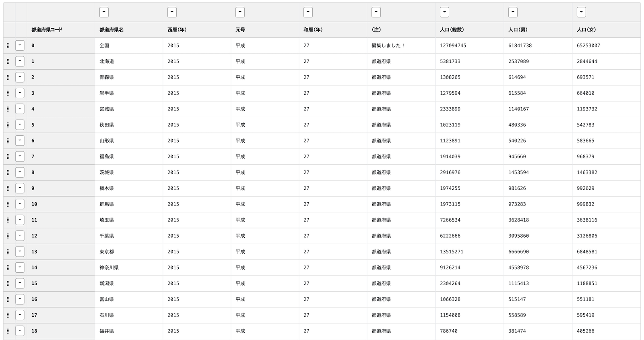This screenshot has width=644, height=340.
Task: Open the row menu for row 2 青森県
Action: pos(20,77)
